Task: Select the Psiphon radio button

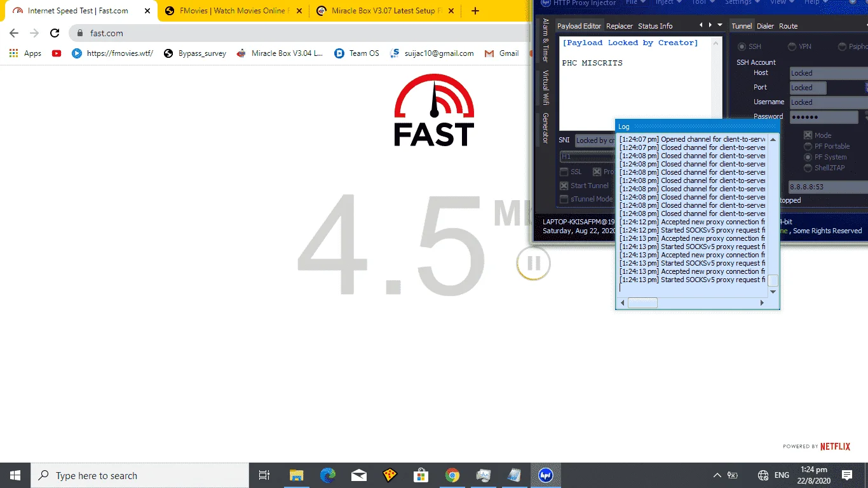Action: 843,47
